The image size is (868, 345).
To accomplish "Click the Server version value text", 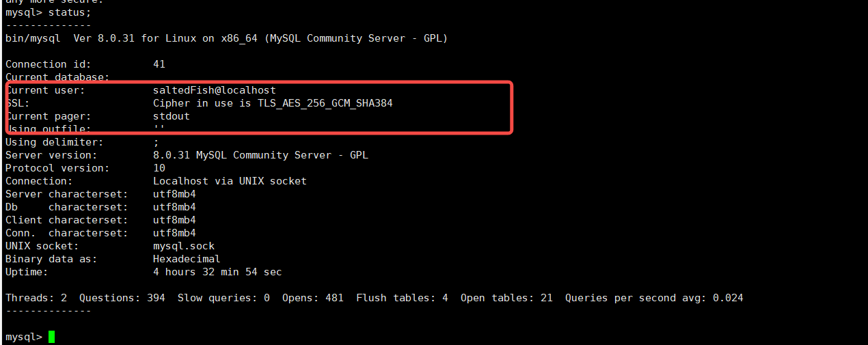I will point(260,155).
